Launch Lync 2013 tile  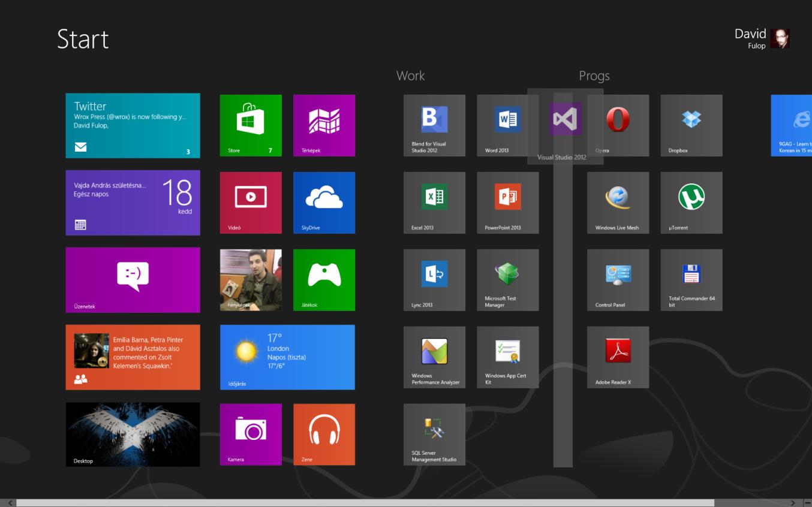pyautogui.click(x=434, y=280)
